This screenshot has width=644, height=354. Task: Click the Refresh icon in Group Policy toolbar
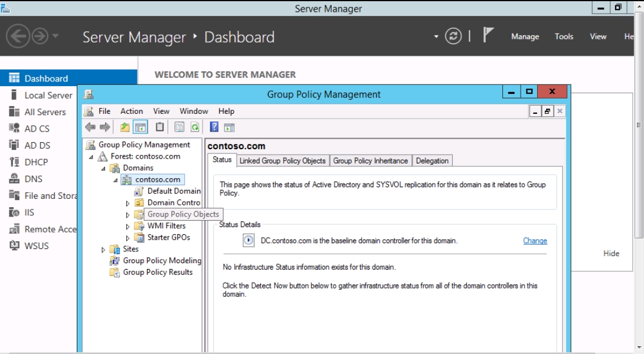click(194, 127)
